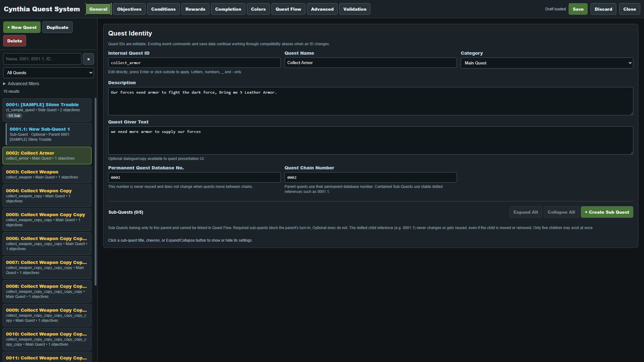This screenshot has width=644, height=362.
Task: Select quest 0010 in the list
Action: point(47,339)
